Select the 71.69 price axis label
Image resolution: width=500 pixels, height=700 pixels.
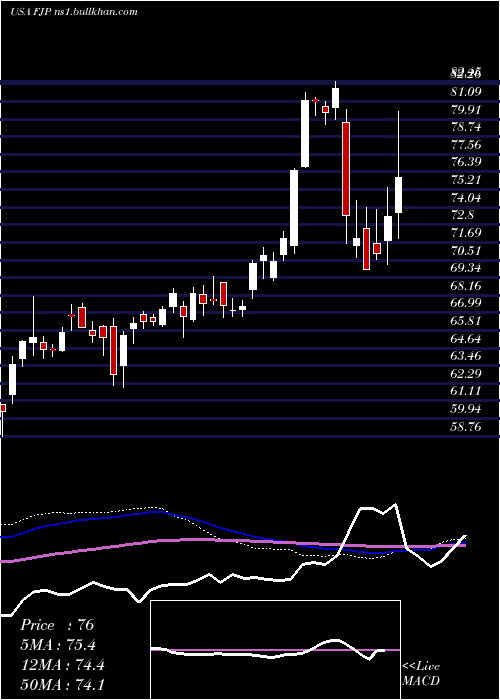tap(466, 233)
